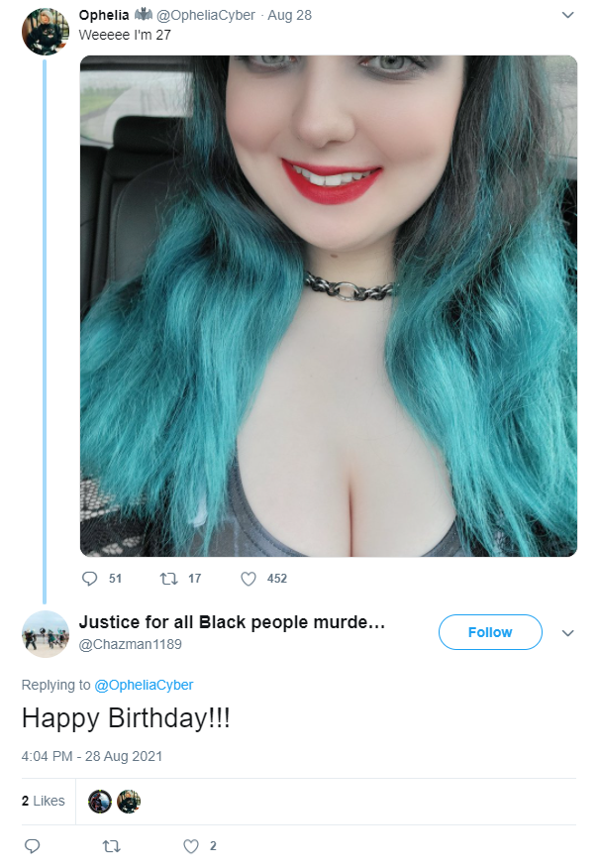Open the Justice for all Black people display name
The height and width of the screenshot is (868, 599).
pos(232,622)
